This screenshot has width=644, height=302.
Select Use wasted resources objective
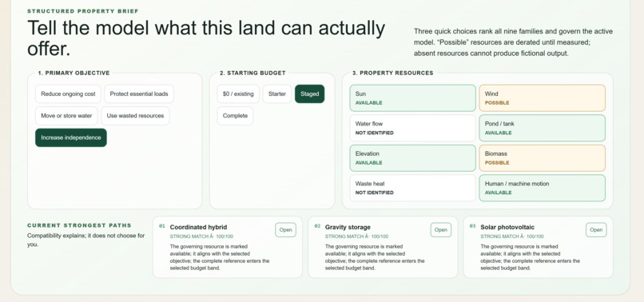[135, 116]
